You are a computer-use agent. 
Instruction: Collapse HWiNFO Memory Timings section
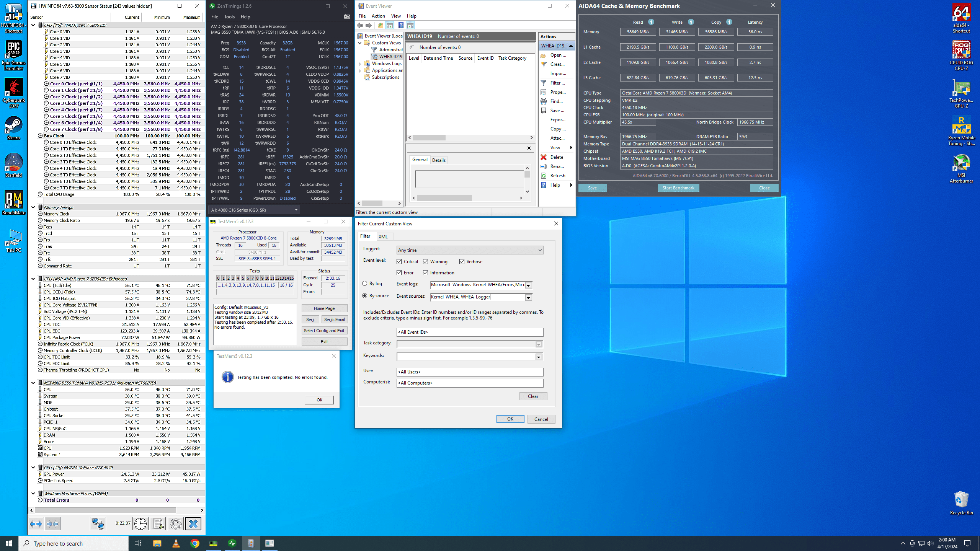pos(33,207)
